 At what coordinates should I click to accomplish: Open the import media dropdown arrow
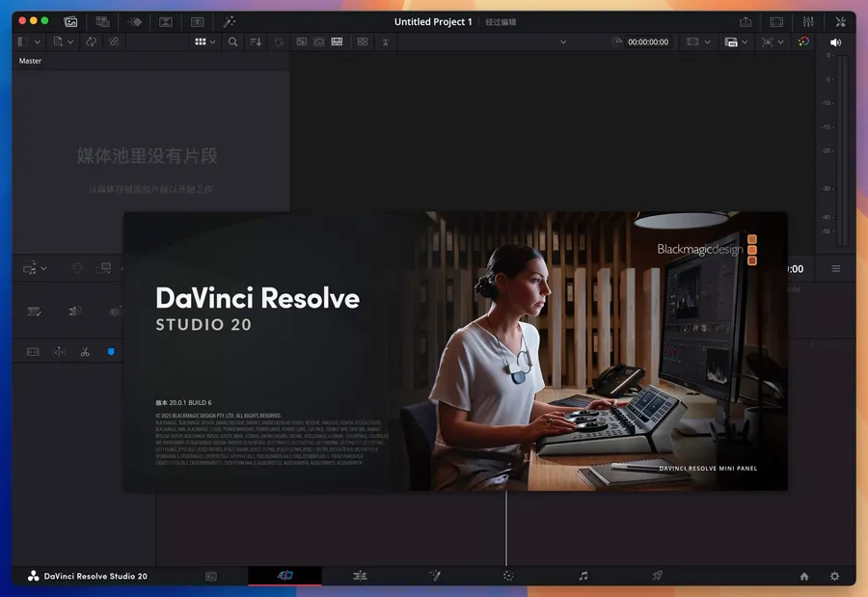pyautogui.click(x=70, y=42)
